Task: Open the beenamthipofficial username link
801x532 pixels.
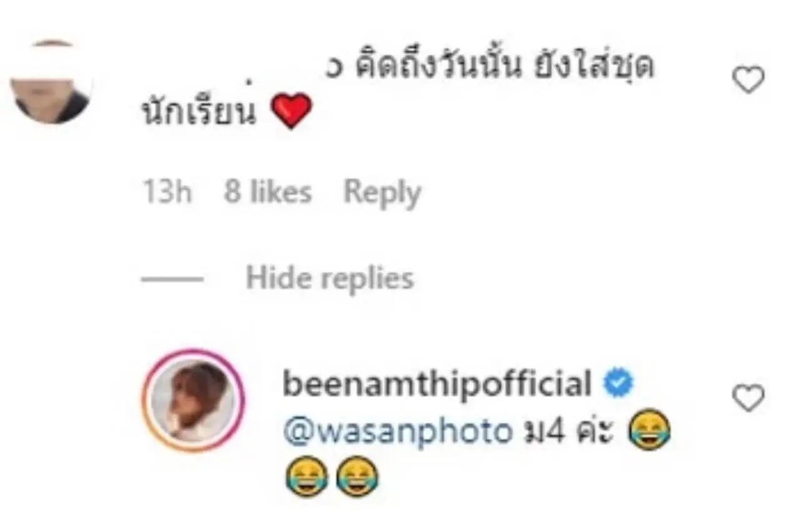Action: pyautogui.click(x=437, y=384)
